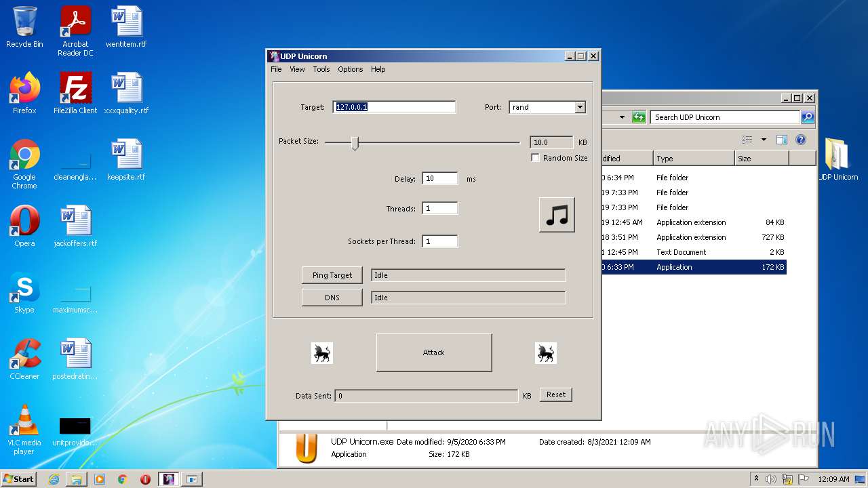Open View menu in UDP Unicorn
The height and width of the screenshot is (488, 868).
pyautogui.click(x=297, y=69)
